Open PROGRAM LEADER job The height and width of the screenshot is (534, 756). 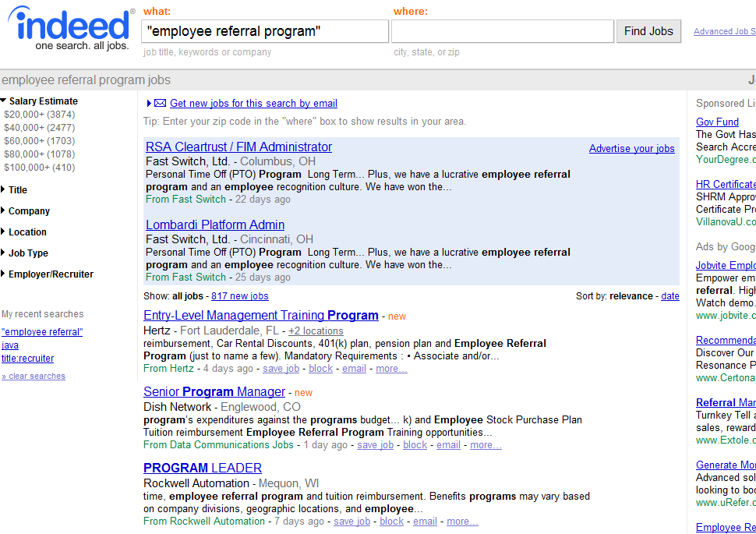(x=203, y=469)
